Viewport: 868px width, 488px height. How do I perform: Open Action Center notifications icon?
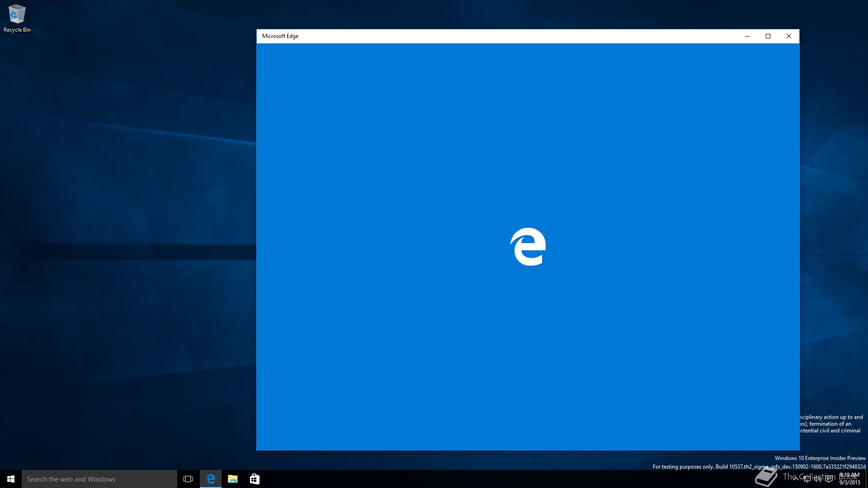point(829,479)
